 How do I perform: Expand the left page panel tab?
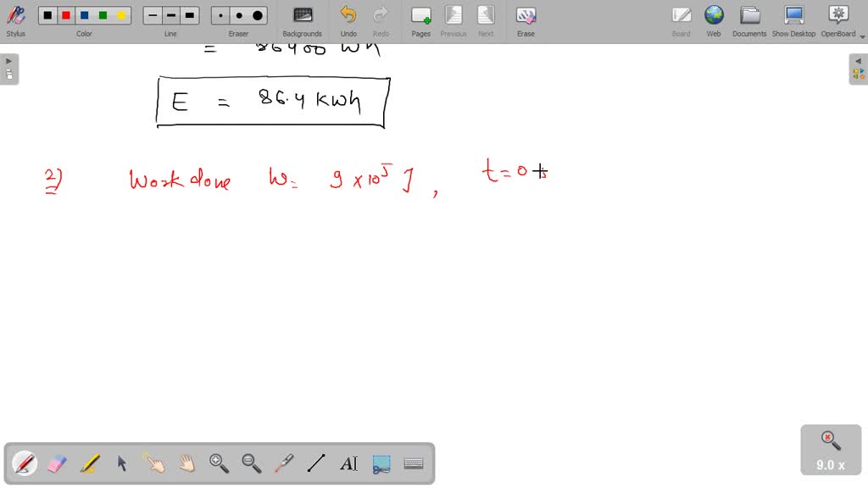pyautogui.click(x=8, y=69)
